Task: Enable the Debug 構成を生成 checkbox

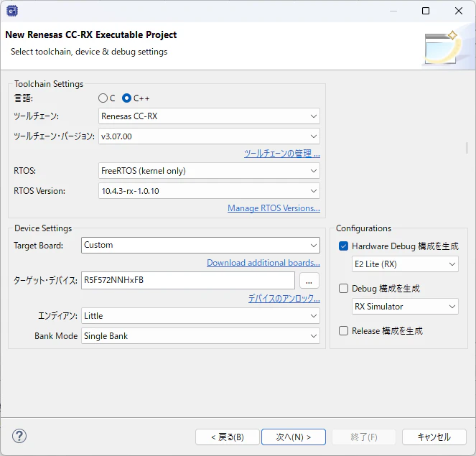Action: 343,288
